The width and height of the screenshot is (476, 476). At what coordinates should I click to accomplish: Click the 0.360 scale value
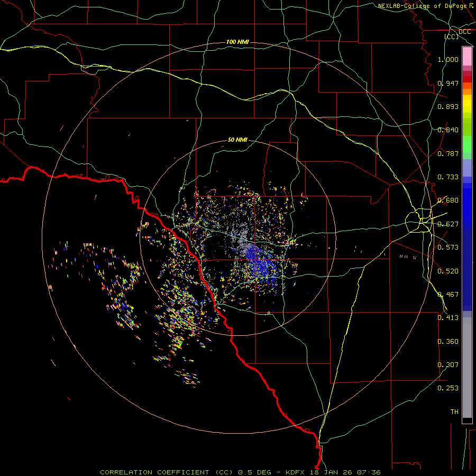448,342
